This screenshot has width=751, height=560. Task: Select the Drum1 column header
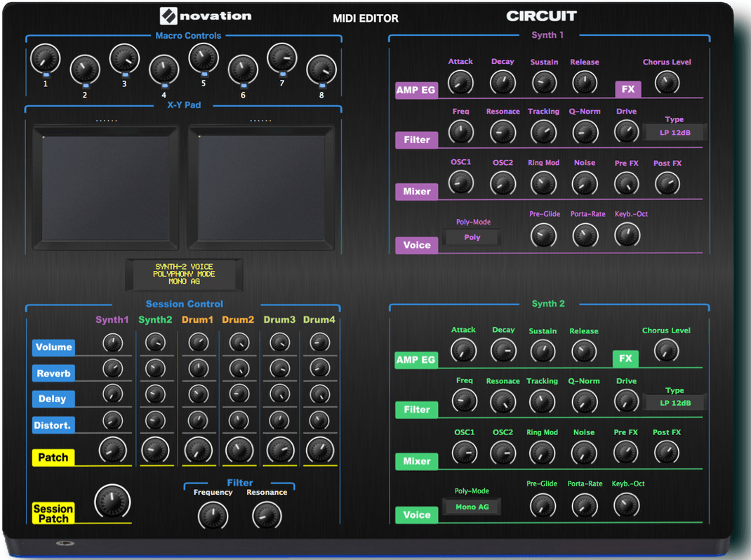pos(198,319)
